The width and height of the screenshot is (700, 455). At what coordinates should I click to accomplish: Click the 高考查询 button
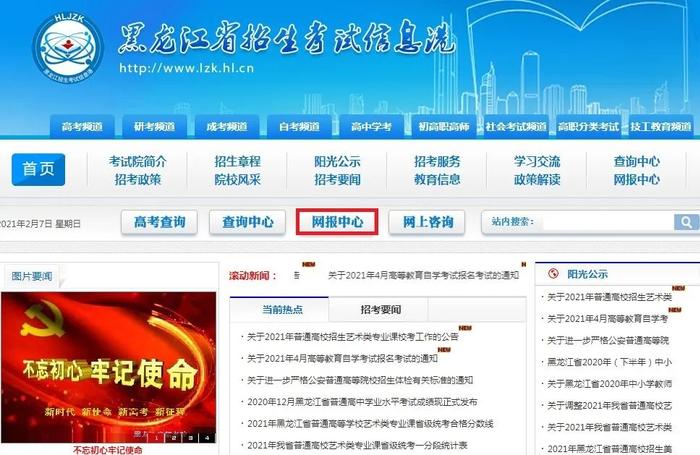tap(159, 222)
